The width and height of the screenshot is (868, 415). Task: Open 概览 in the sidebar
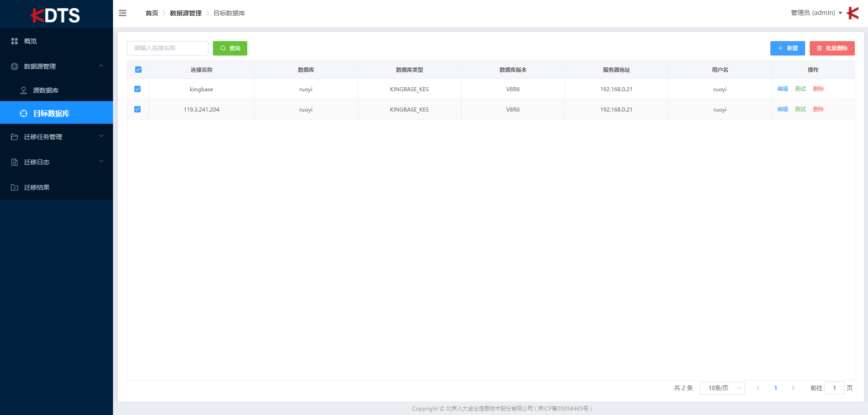(x=57, y=41)
